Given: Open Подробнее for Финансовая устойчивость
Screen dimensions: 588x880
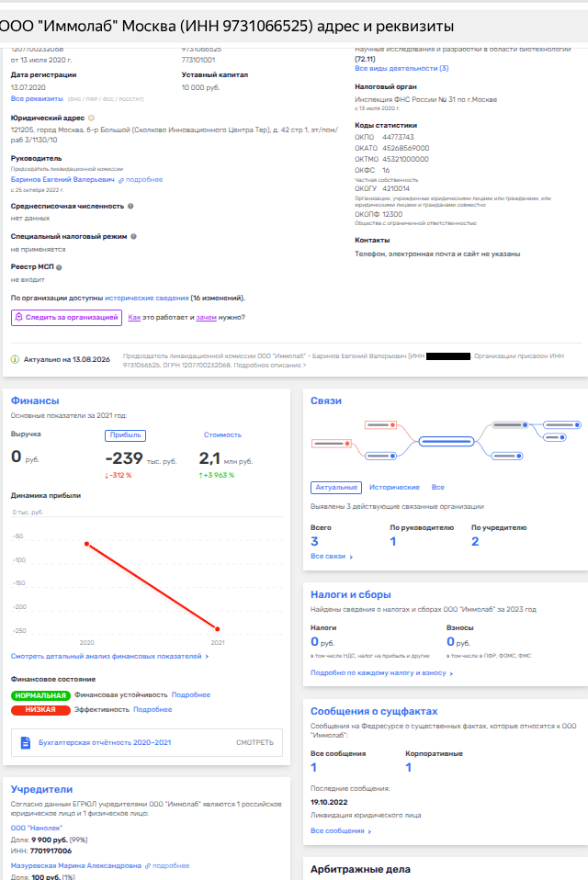Looking at the screenshot, I should pos(191,694).
